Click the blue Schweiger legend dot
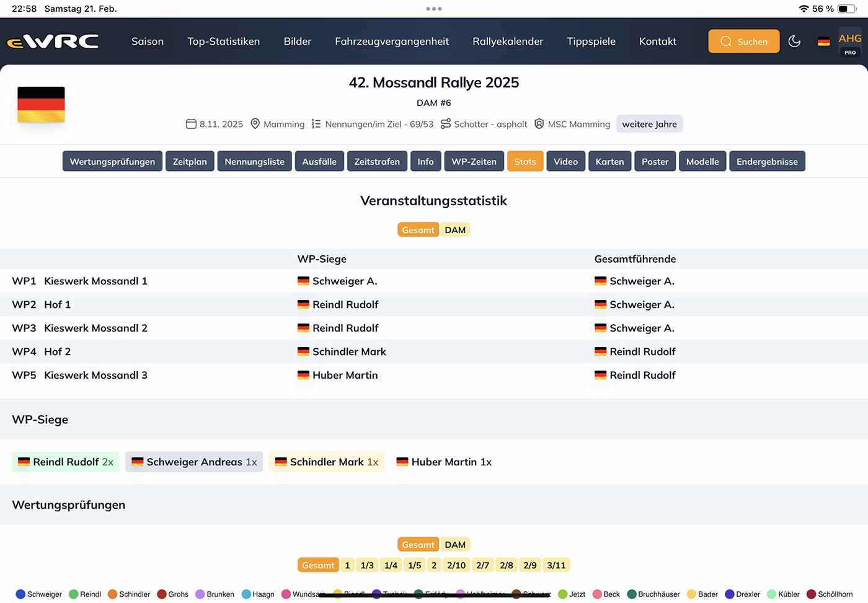868x603 pixels. tap(20, 594)
